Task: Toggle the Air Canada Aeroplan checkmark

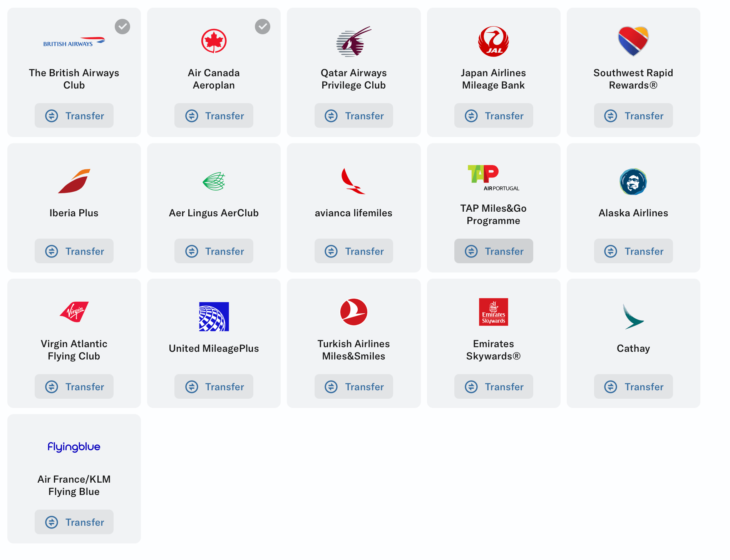Action: click(263, 27)
